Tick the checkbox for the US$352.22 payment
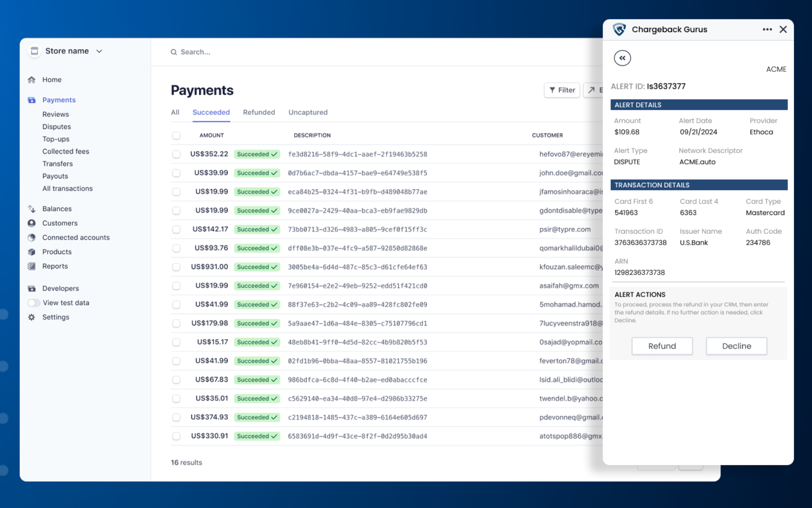This screenshot has height=508, width=812. point(176,154)
